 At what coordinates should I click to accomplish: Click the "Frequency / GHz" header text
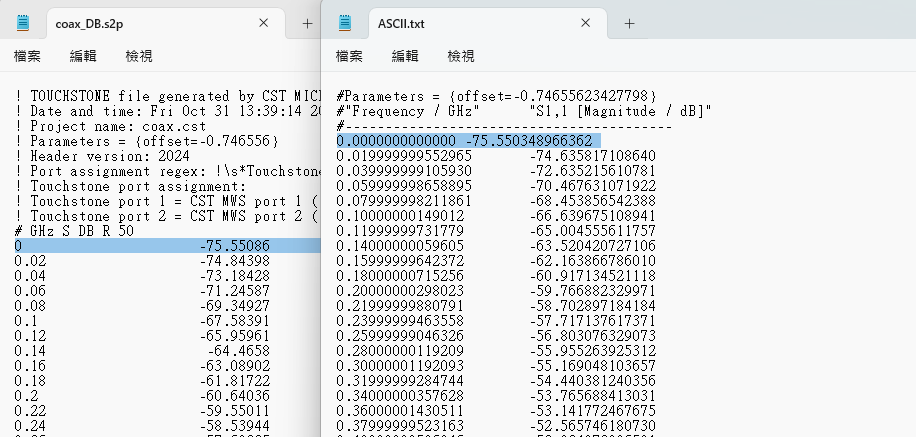(412, 111)
